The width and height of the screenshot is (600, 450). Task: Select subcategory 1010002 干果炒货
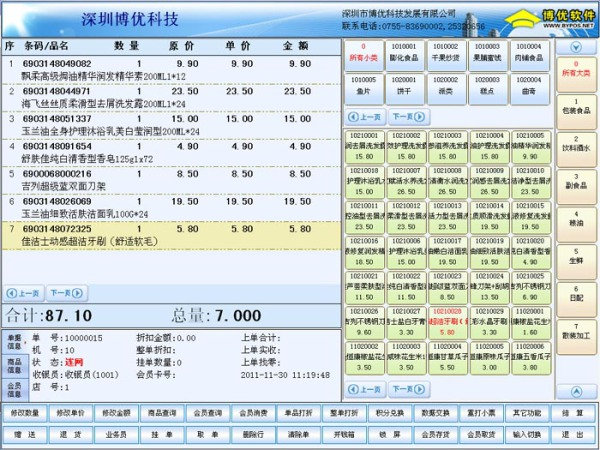click(446, 55)
